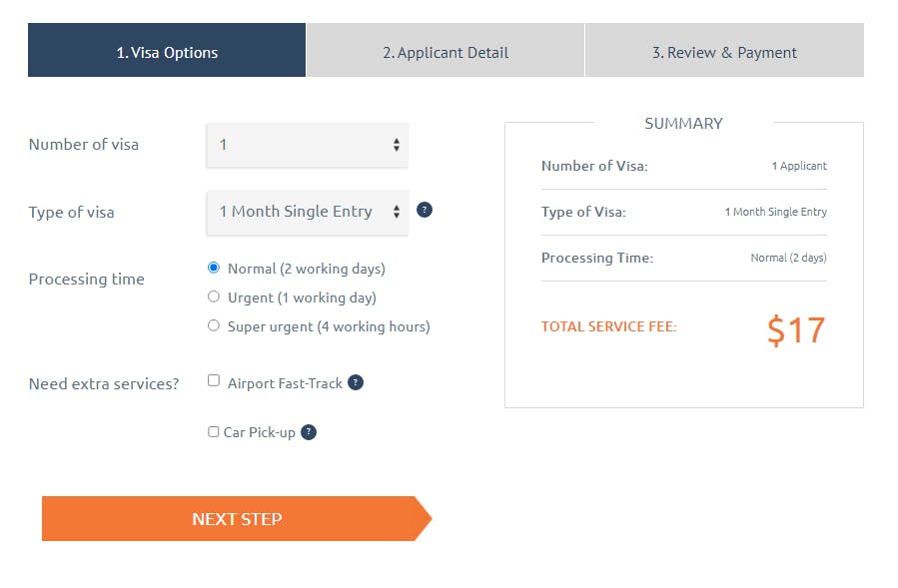Switch to the Visa Options tab
The image size is (898, 588).
point(167,50)
